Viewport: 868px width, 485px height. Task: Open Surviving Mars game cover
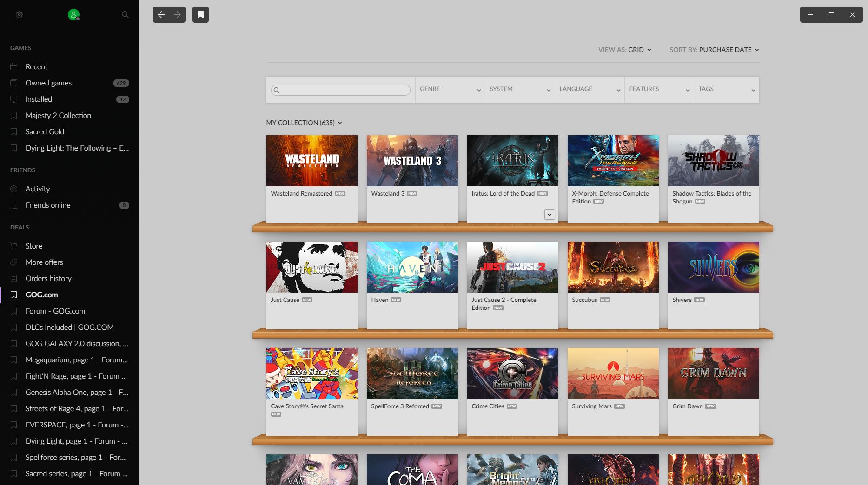pos(613,374)
